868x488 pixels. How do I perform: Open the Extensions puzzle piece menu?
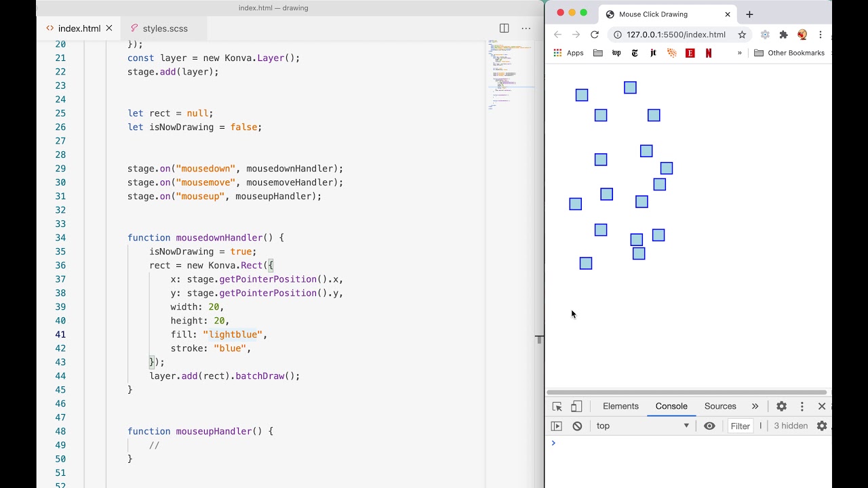[783, 35]
